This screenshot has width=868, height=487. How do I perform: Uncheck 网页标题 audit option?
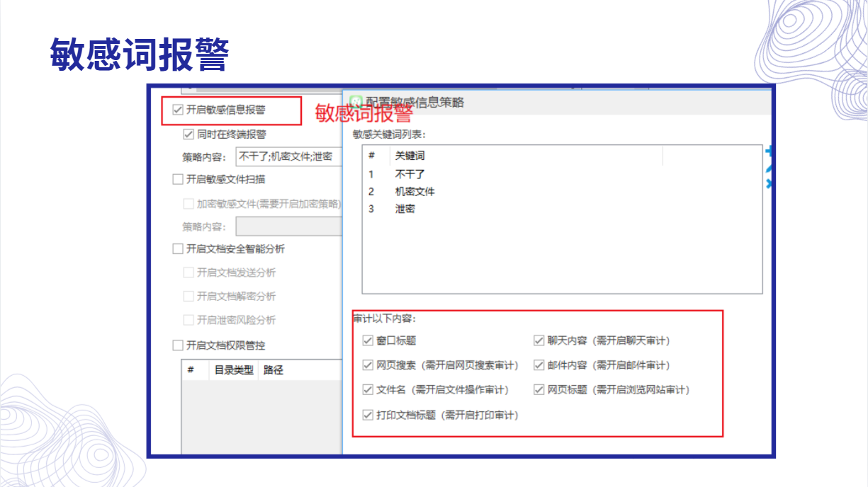(539, 389)
